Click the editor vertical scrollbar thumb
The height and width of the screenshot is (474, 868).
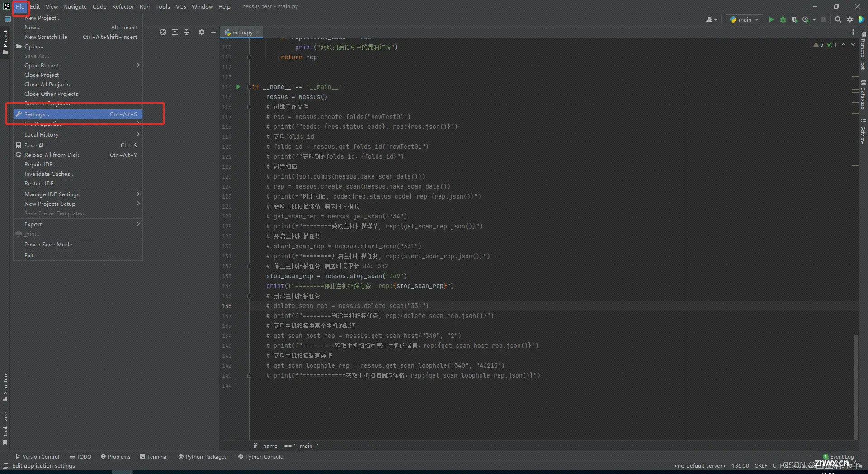856,387
